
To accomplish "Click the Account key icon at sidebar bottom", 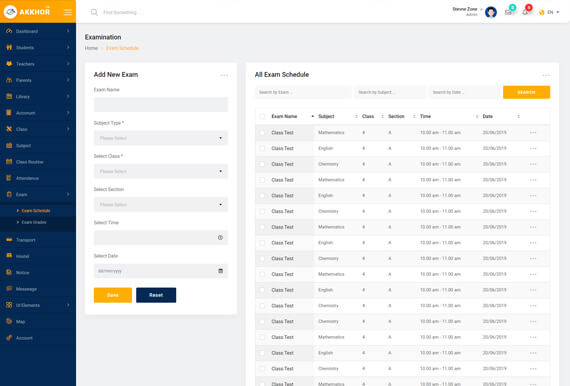I will [x=9, y=338].
